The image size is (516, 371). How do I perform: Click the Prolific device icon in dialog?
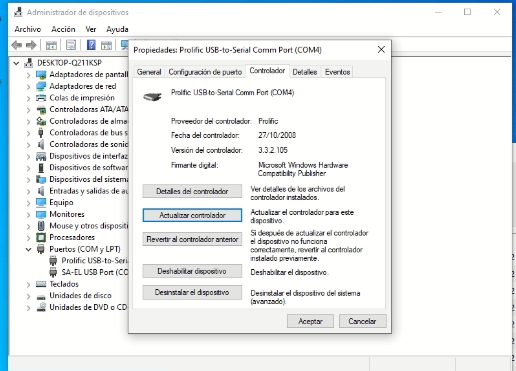point(152,96)
